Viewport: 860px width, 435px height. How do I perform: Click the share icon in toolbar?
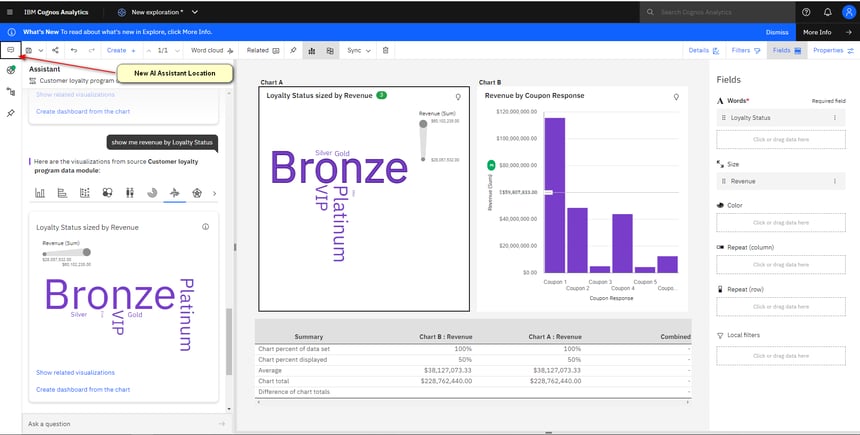pyautogui.click(x=55, y=50)
